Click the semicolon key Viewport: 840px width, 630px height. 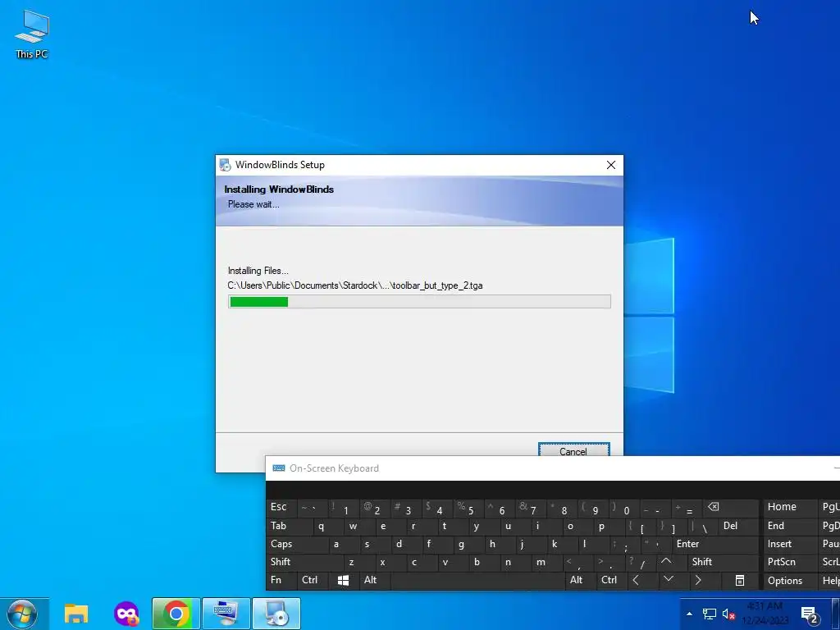tap(623, 545)
